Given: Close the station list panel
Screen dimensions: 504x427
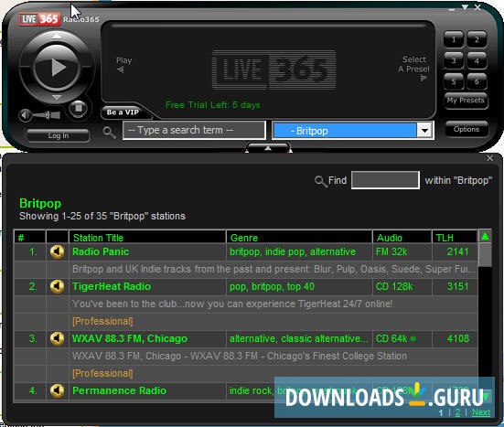Looking at the screenshot, I should 489,158.
